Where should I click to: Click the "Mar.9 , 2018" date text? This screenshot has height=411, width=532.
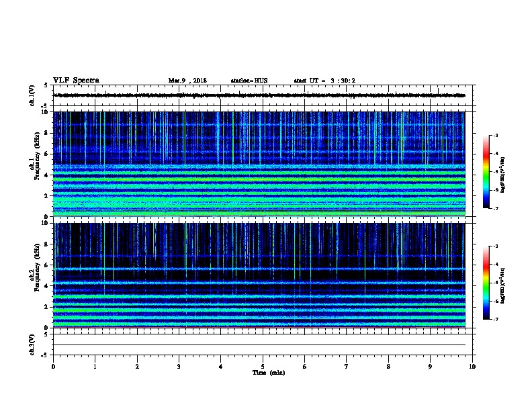[x=187, y=81]
